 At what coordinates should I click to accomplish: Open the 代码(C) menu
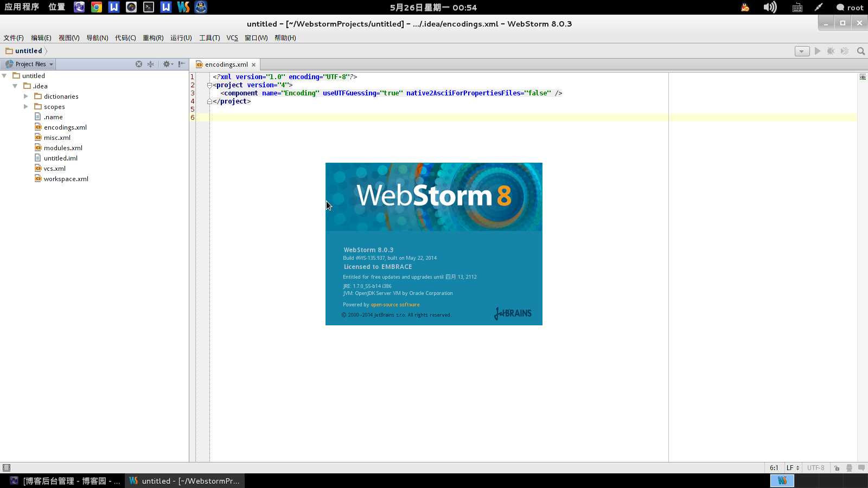point(125,38)
